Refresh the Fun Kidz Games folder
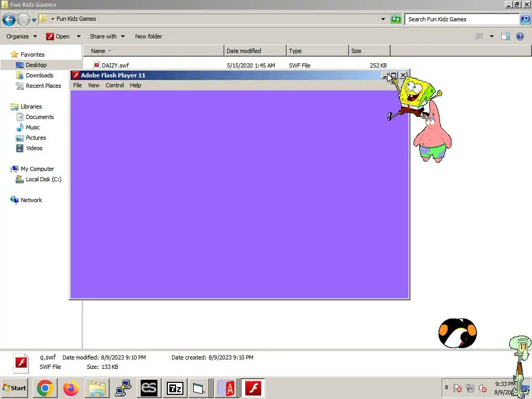 395,19
